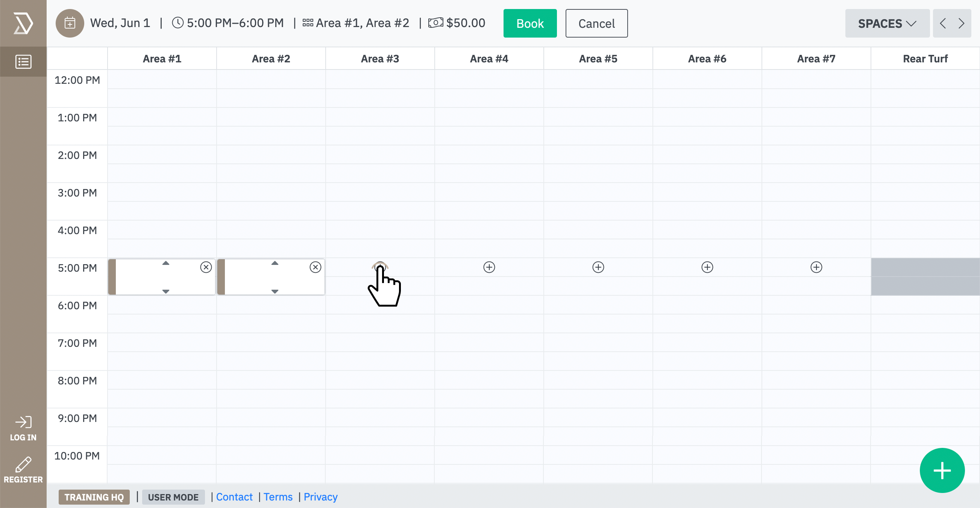
Task: Click the money icon beside $50.00
Action: pyautogui.click(x=435, y=23)
